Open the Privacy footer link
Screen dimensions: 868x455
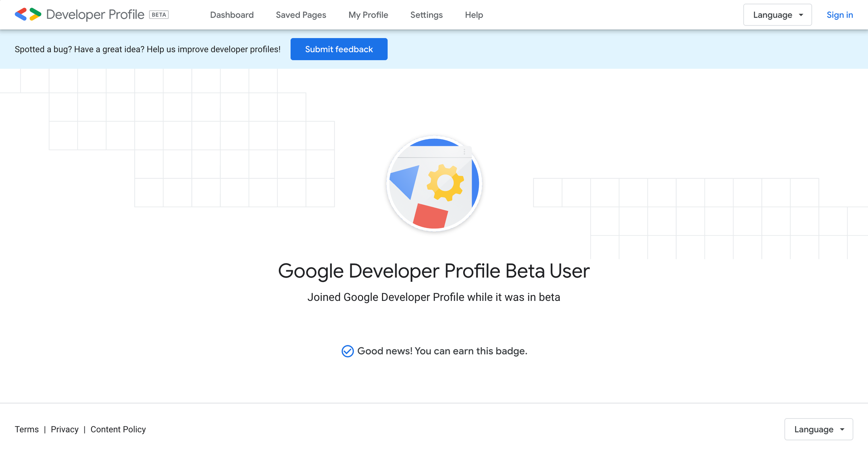coord(65,429)
